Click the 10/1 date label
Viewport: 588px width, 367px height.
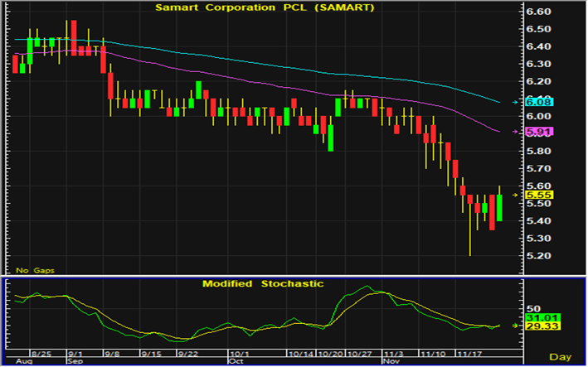(239, 354)
